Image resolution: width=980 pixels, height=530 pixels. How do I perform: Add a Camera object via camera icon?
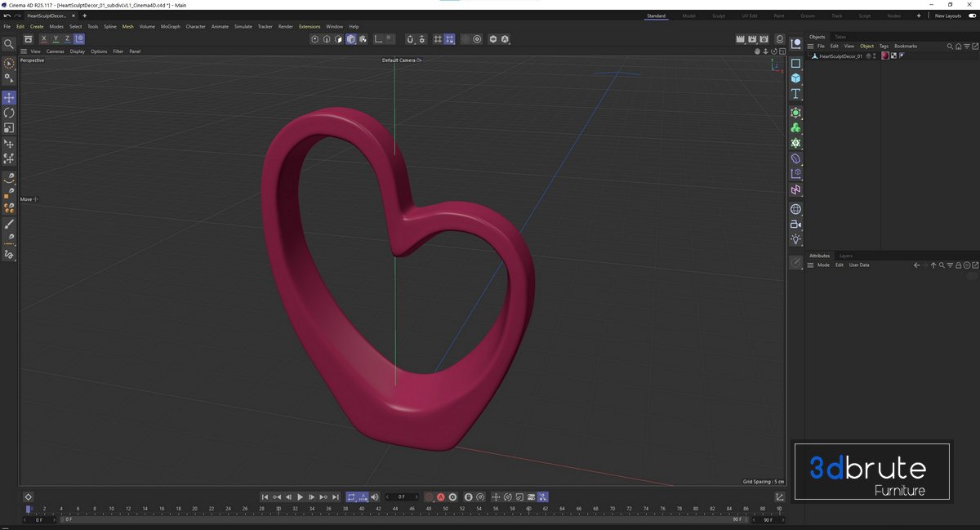[x=795, y=225]
